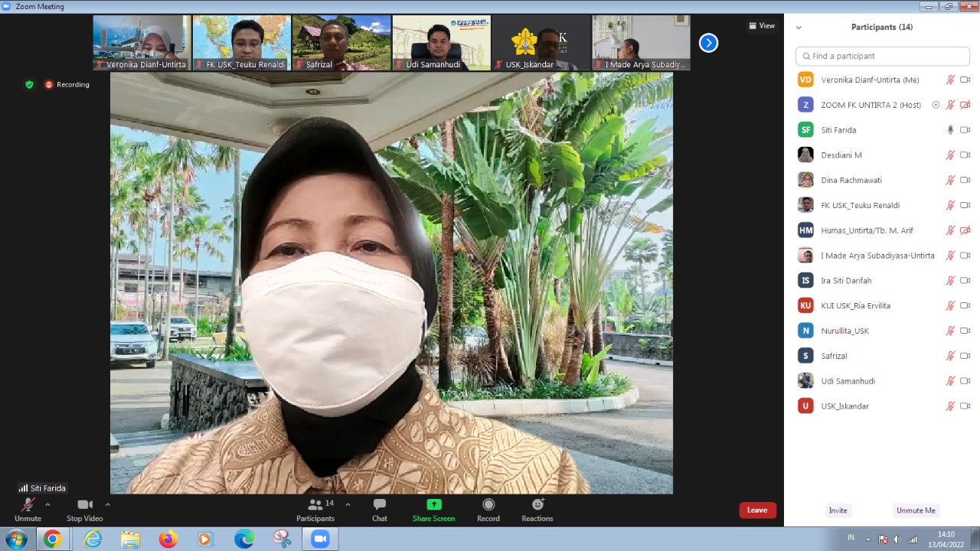The width and height of the screenshot is (980, 551).
Task: Expand video options arrow next to Stop Video
Action: coord(107,505)
